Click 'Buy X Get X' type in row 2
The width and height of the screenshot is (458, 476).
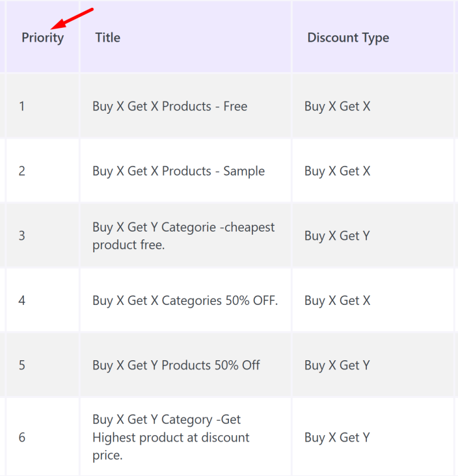click(x=338, y=171)
